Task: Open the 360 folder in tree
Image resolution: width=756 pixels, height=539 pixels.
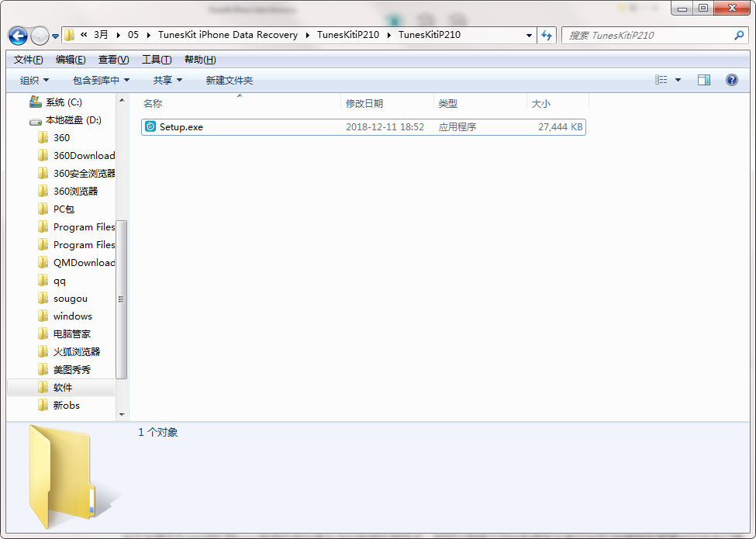Action: [62, 138]
